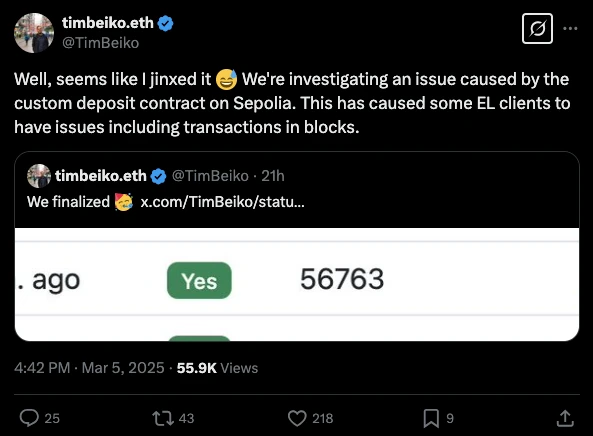Click the Grok slash-circle icon
Screen dimensions: 593x436
pyautogui.click(x=537, y=29)
